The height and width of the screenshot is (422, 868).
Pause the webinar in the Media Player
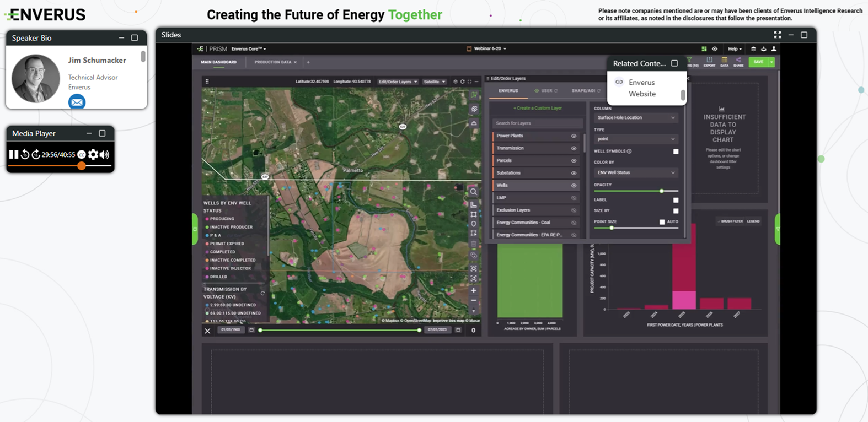[13, 155]
